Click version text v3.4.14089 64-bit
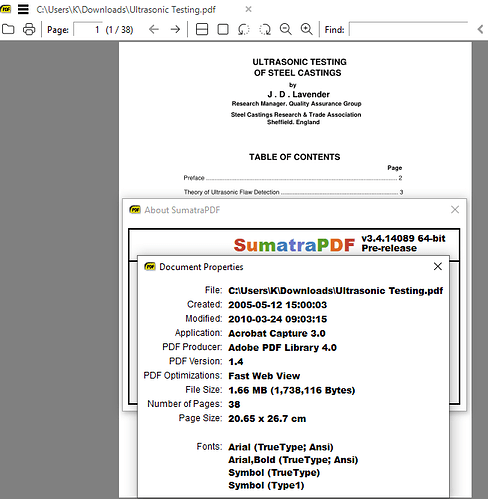 404,238
